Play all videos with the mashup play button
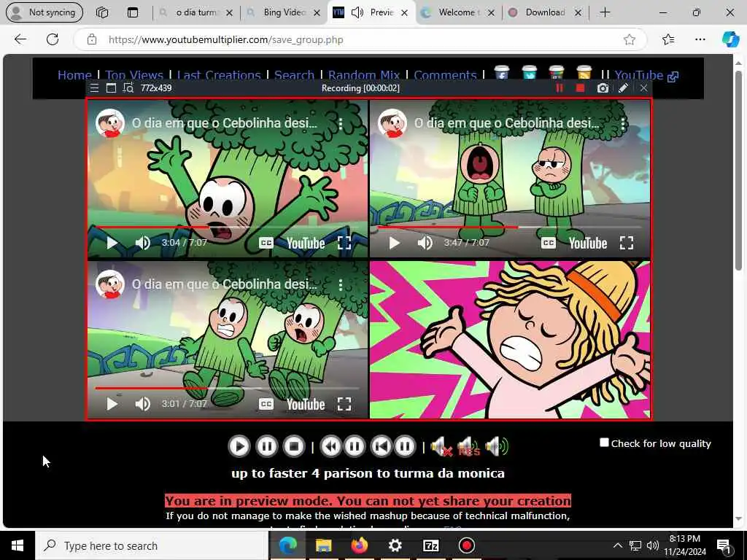The image size is (747, 560). click(239, 446)
